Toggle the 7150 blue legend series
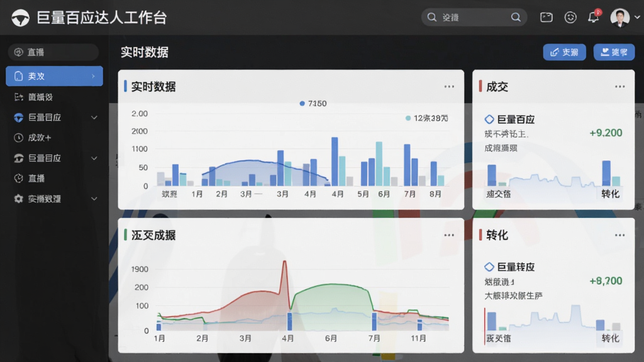This screenshot has width=644, height=362. pyautogui.click(x=313, y=104)
